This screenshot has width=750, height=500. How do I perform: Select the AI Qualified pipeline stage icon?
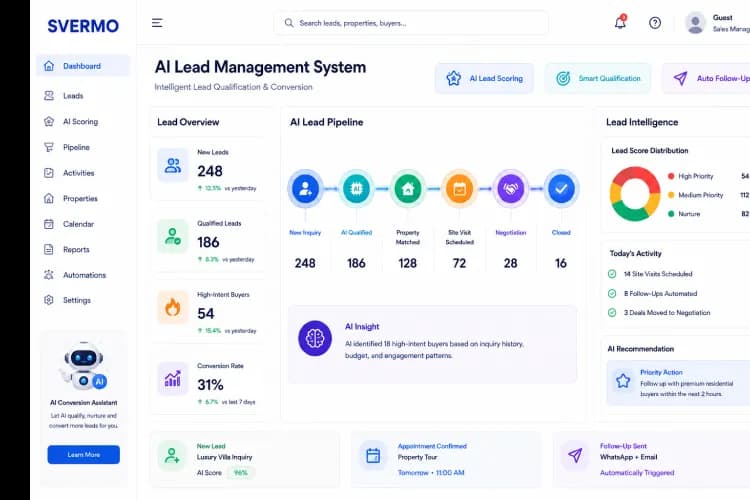click(x=356, y=189)
